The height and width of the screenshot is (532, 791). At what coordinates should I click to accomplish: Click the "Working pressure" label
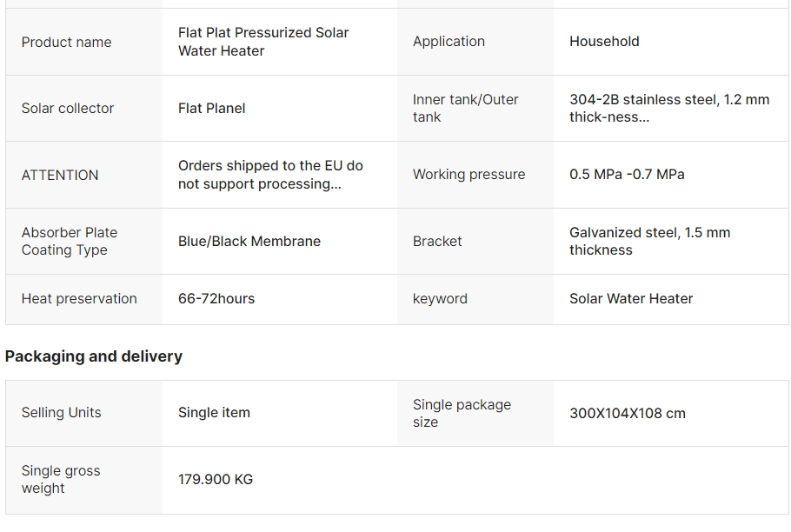point(469,174)
